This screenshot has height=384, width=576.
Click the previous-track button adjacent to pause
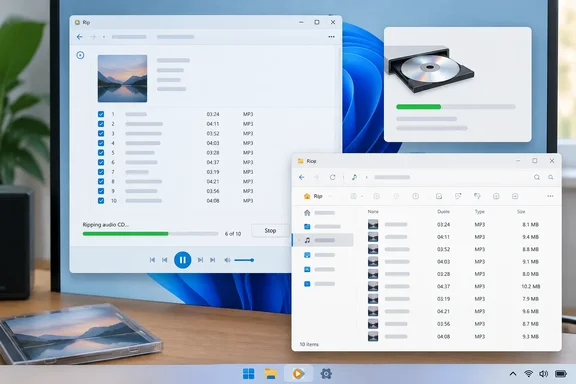(165, 260)
